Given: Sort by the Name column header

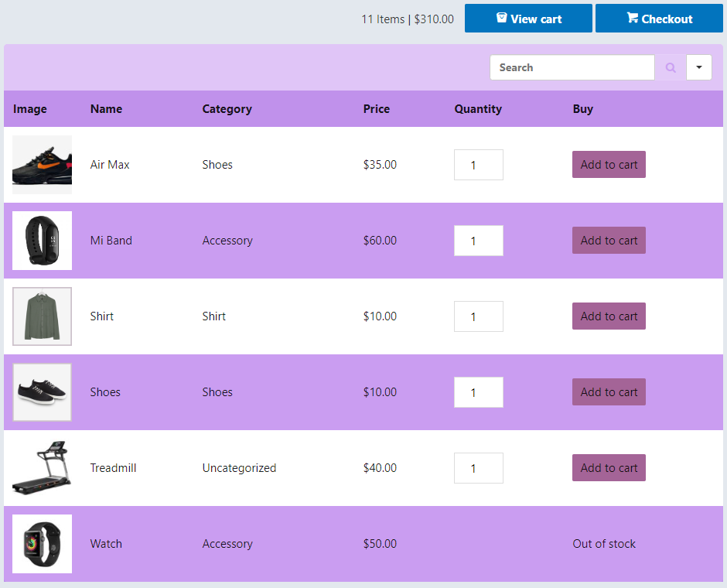Looking at the screenshot, I should coord(106,109).
